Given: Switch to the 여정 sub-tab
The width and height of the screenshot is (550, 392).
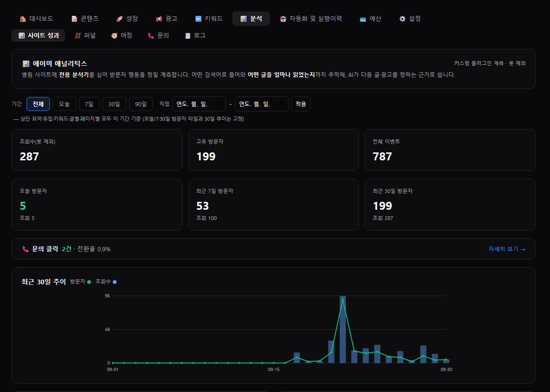Looking at the screenshot, I should point(122,35).
